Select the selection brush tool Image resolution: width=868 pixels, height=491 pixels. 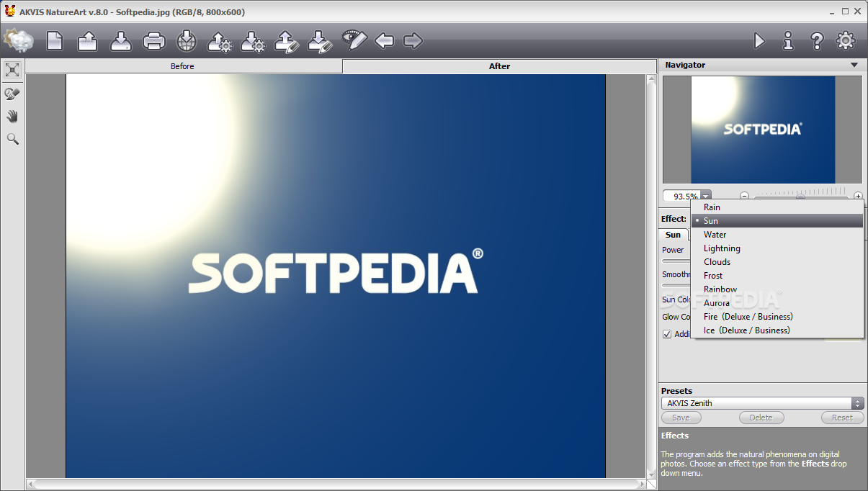click(12, 93)
